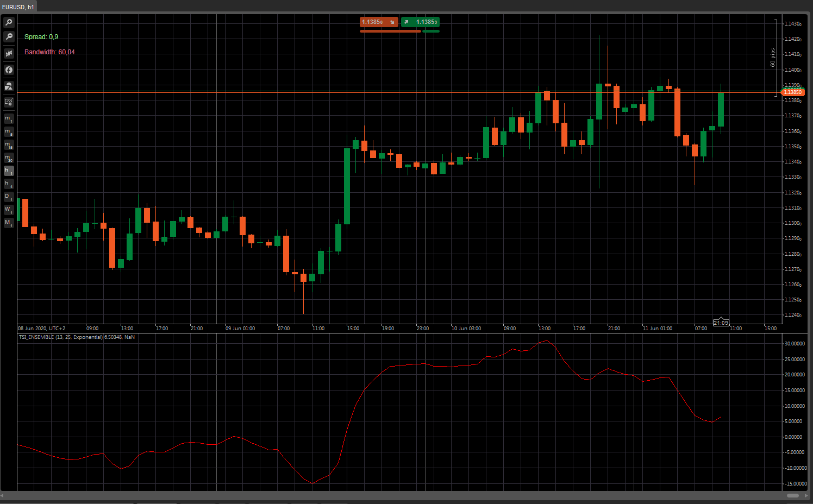
Task: Click the zoom in magnifier icon
Action: click(9, 22)
